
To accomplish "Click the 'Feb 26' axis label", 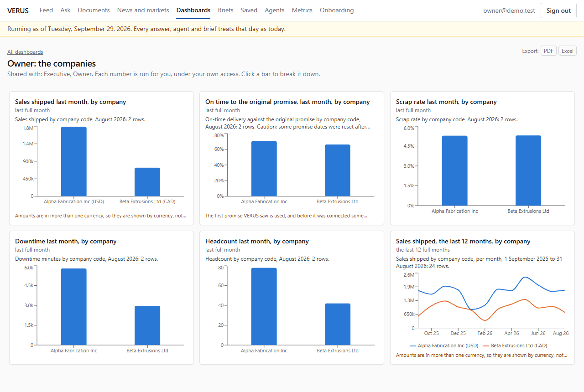I will tap(485, 333).
